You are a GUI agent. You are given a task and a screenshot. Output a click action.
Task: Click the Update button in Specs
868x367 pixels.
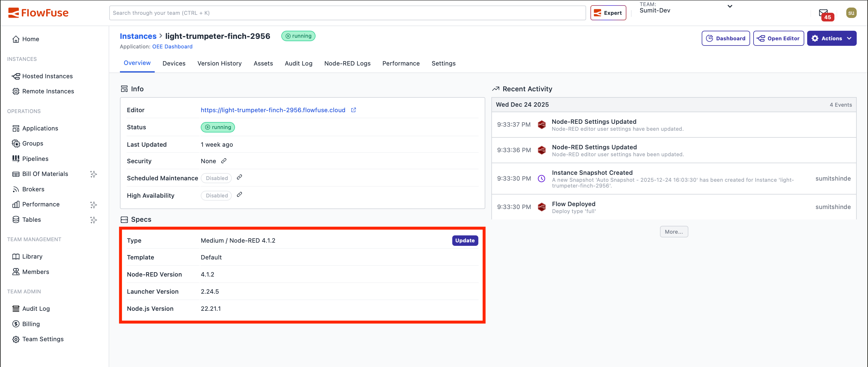[x=465, y=240]
